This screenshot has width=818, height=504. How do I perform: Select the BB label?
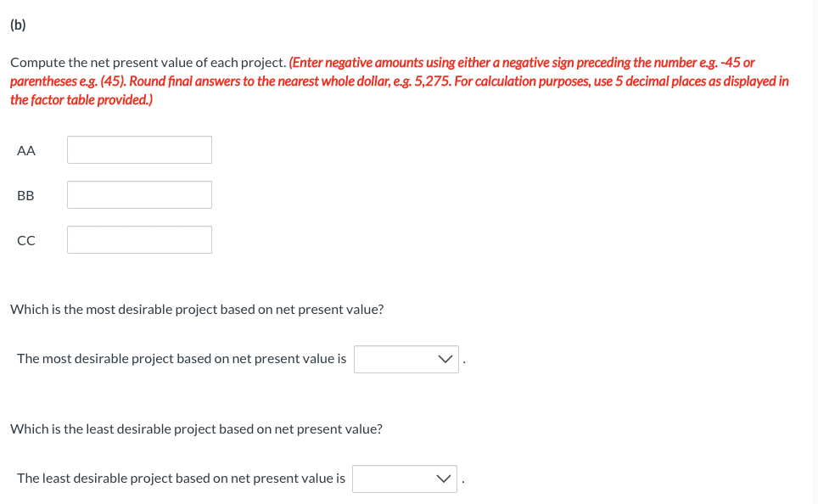(26, 195)
